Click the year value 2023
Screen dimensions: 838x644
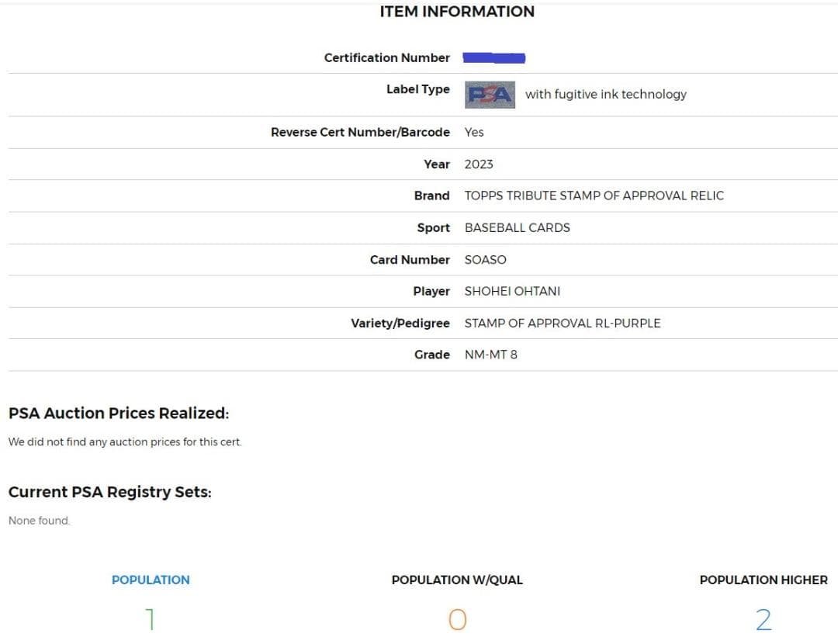coord(479,164)
